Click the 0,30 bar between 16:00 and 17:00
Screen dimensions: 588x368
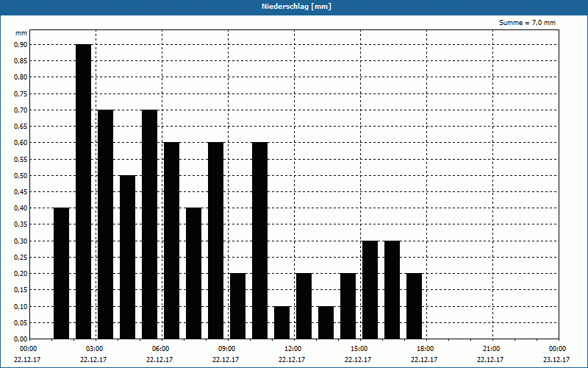pos(392,289)
